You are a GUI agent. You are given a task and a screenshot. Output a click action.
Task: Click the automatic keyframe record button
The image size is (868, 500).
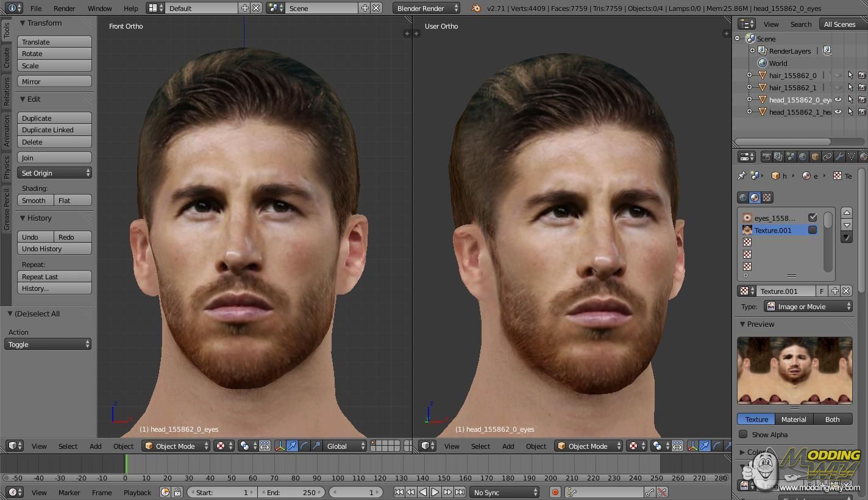pyautogui.click(x=555, y=492)
